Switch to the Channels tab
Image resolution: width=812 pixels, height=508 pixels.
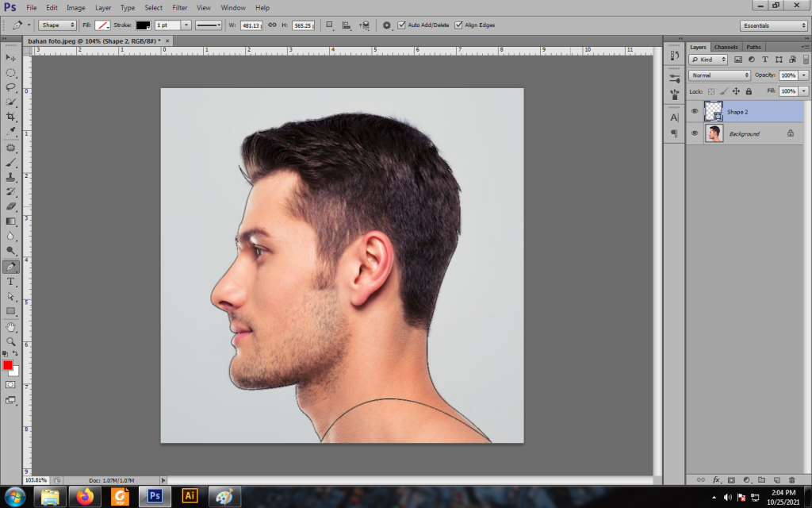tap(726, 47)
